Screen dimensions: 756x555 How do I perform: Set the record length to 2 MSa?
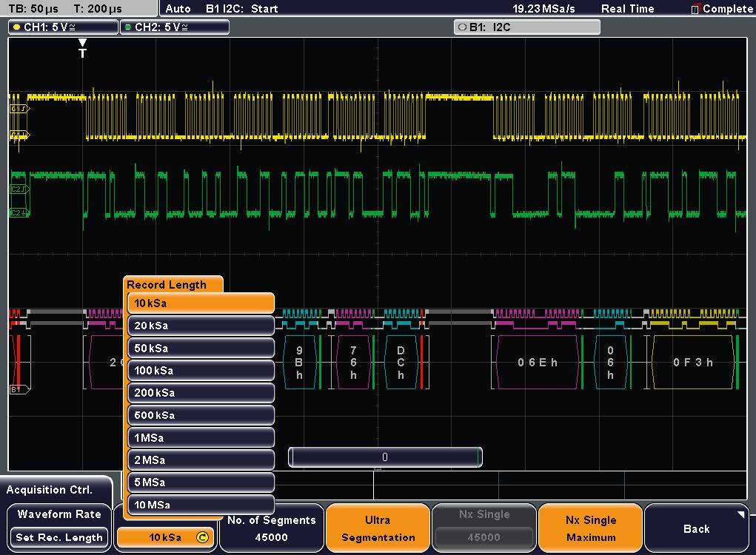(201, 460)
